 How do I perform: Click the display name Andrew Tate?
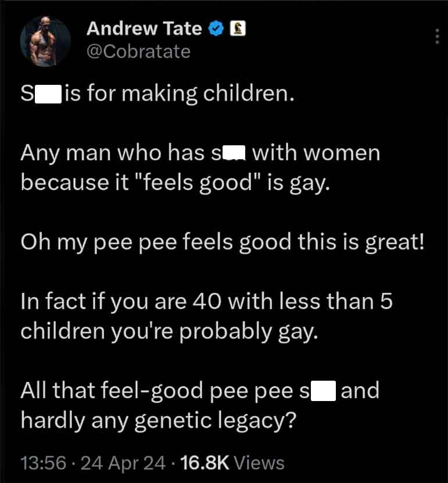click(x=144, y=28)
